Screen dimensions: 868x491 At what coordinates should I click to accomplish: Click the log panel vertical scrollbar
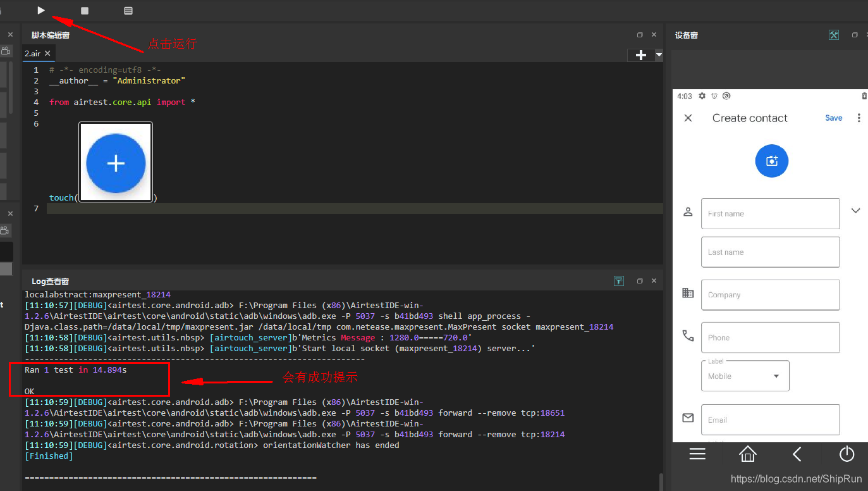(661, 482)
